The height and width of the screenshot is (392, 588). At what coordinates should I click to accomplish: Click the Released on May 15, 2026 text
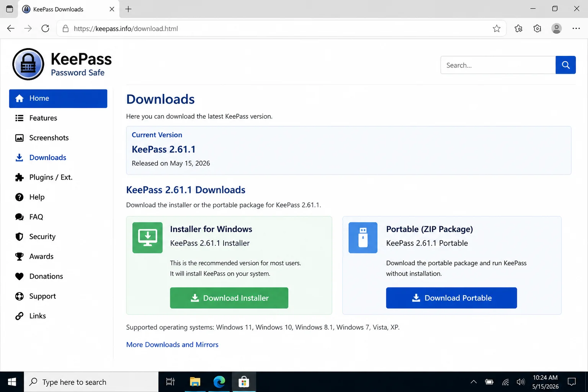pos(171,163)
